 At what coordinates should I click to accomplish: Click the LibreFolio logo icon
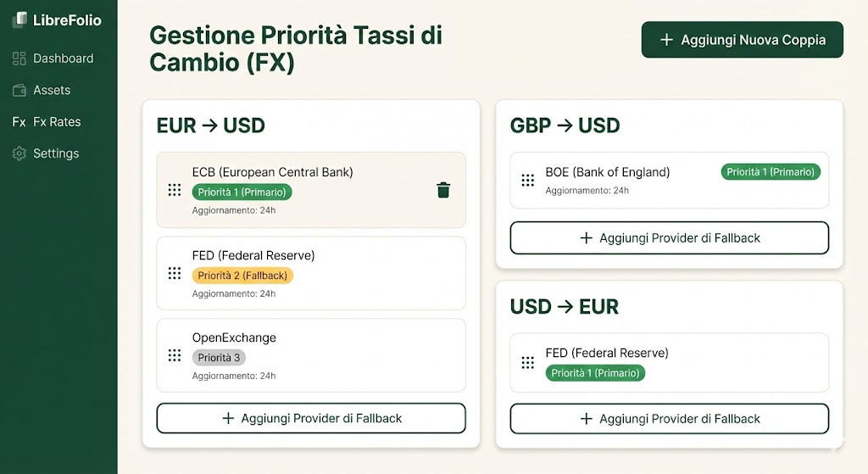(x=19, y=20)
